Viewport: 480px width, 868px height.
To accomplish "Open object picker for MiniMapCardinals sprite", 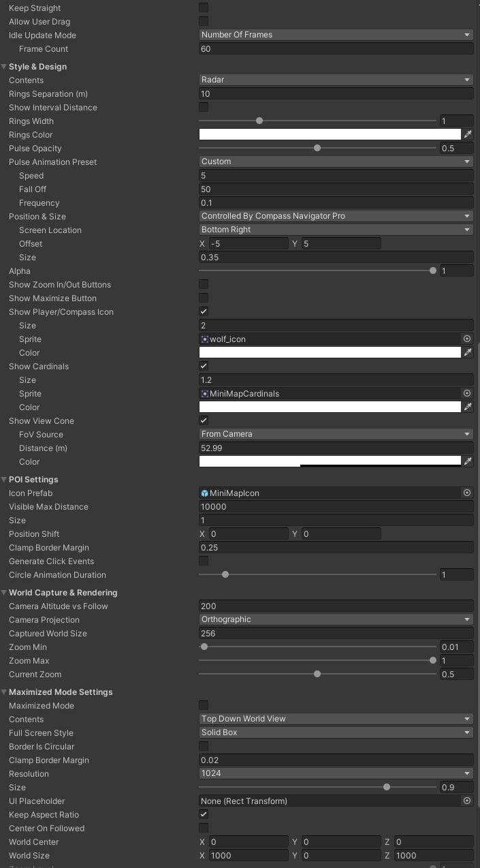I will [467, 393].
